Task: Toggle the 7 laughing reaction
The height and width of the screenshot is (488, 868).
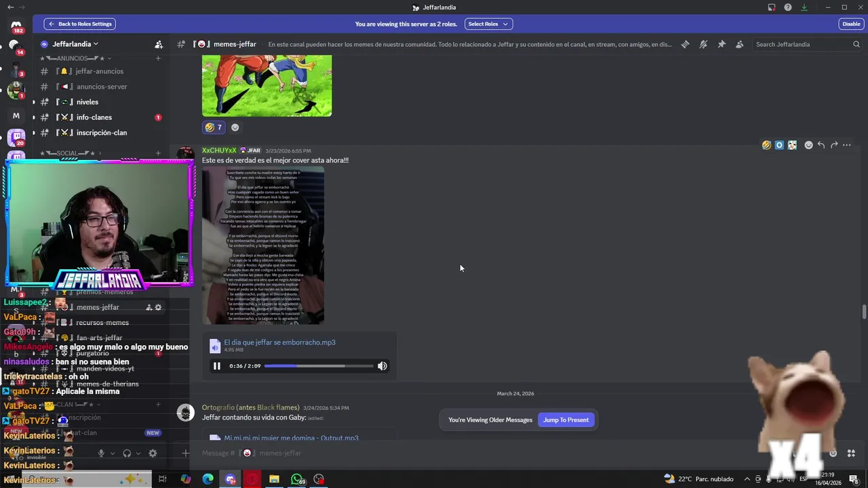Action: point(214,127)
